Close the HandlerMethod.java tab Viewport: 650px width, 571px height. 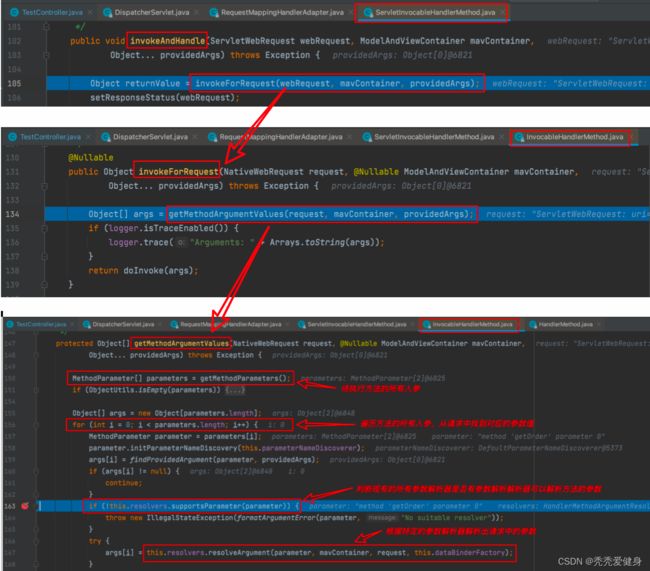(599, 324)
